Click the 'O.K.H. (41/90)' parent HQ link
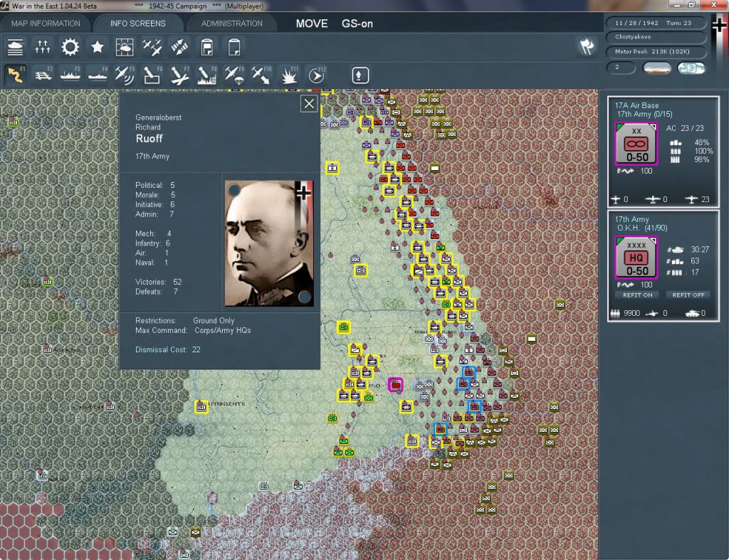 pyautogui.click(x=642, y=228)
